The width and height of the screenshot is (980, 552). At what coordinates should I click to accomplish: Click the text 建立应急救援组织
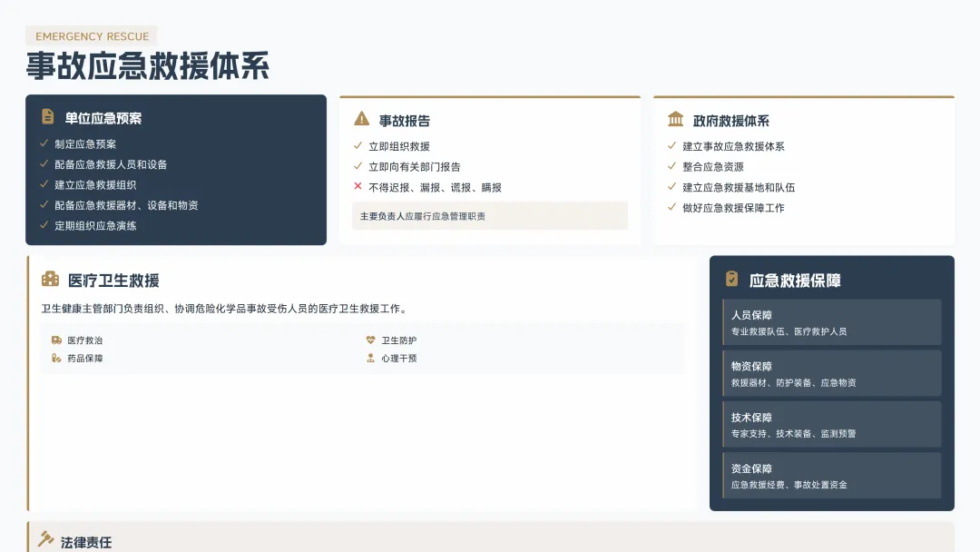click(x=95, y=185)
